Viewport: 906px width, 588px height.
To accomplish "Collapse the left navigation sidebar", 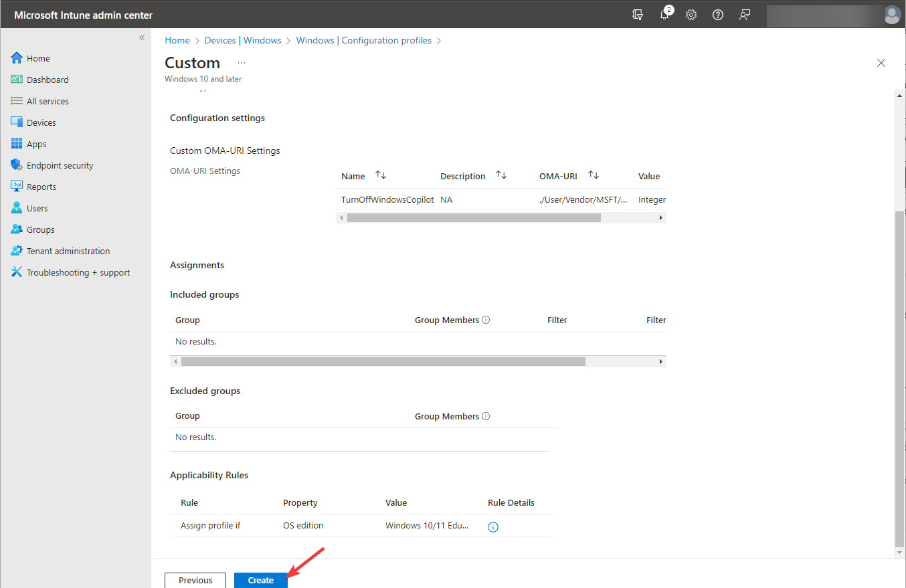I will coord(142,37).
